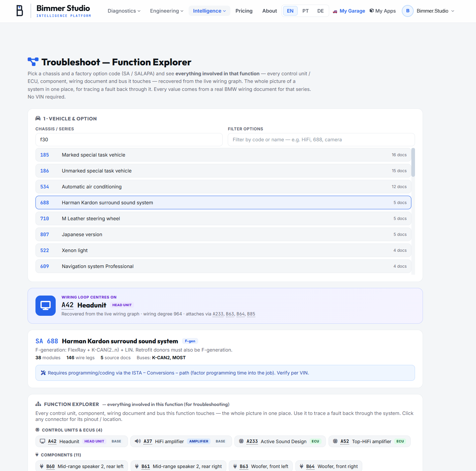Open the Diagnostics dropdown menu
This screenshot has width=476, height=471.
124,11
